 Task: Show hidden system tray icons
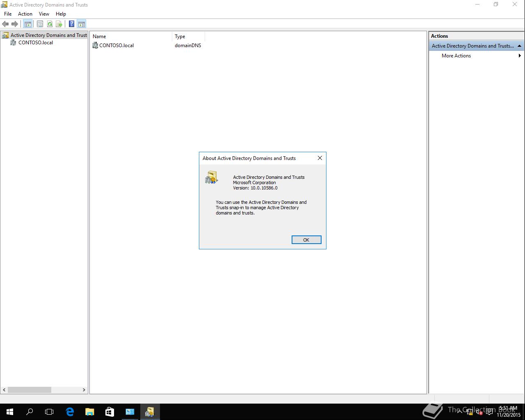point(460,412)
